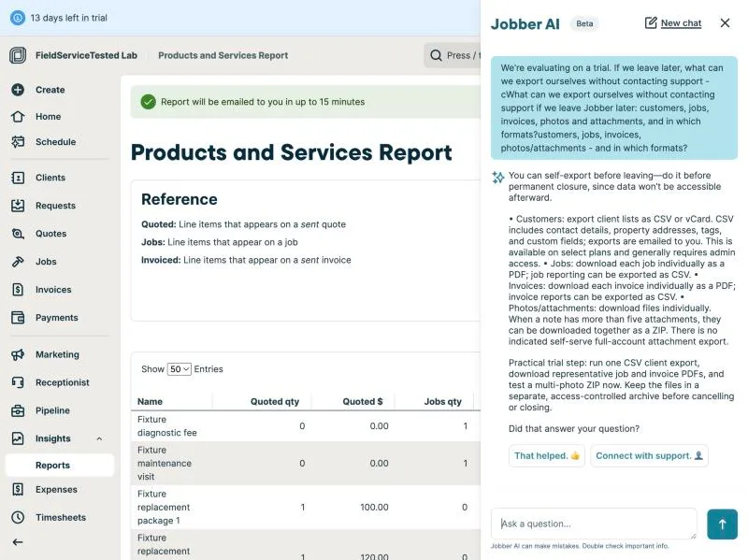Close the Jobber AI panel
Viewport: 748px width, 560px height.
point(726,22)
